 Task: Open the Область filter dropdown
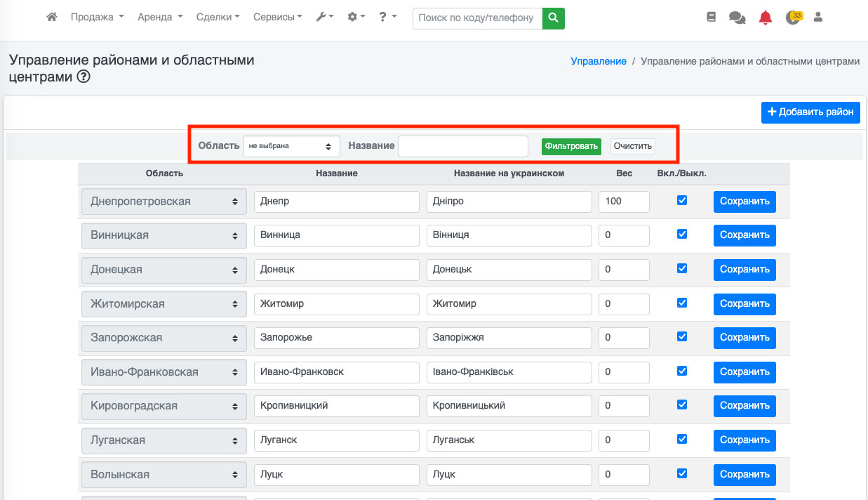click(291, 146)
